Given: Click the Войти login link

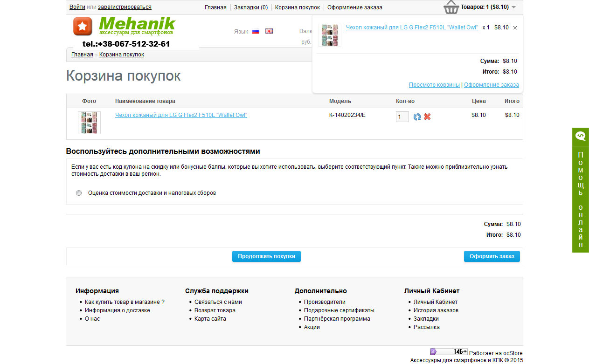Looking at the screenshot, I should [x=77, y=7].
